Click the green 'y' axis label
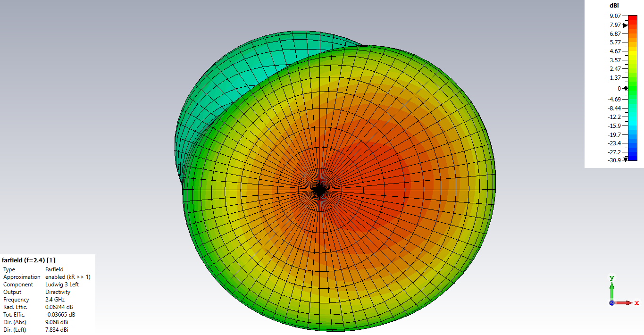This screenshot has width=644, height=335. click(x=611, y=278)
